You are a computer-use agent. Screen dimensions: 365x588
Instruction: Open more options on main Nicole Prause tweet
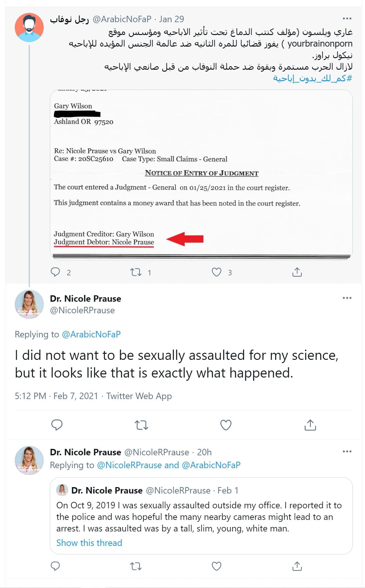[x=347, y=298]
